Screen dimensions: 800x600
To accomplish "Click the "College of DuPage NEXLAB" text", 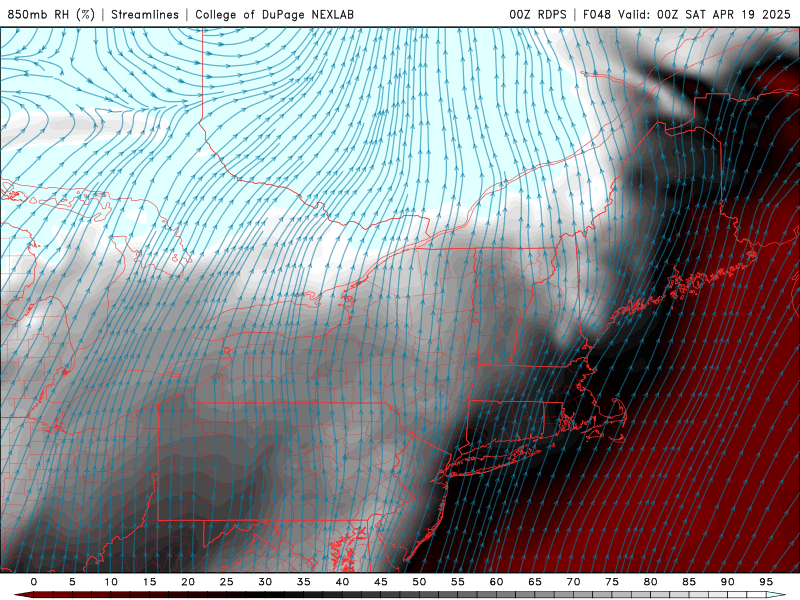I will (x=274, y=14).
